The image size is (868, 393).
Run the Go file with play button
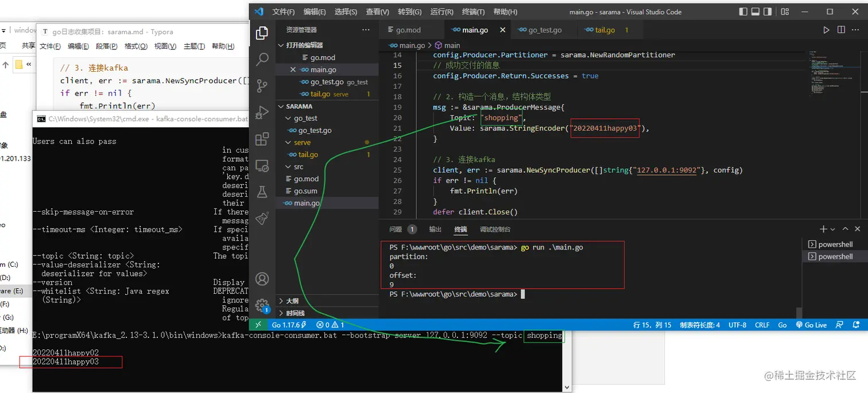point(826,30)
